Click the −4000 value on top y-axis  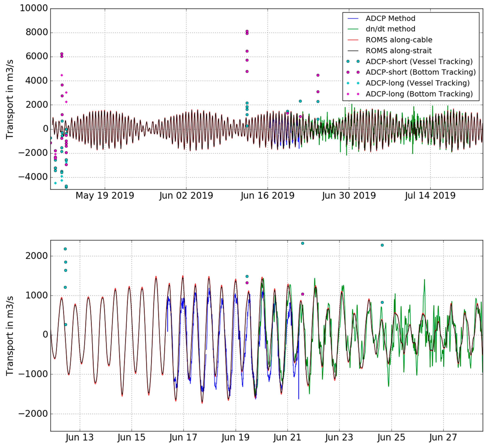tap(33, 177)
